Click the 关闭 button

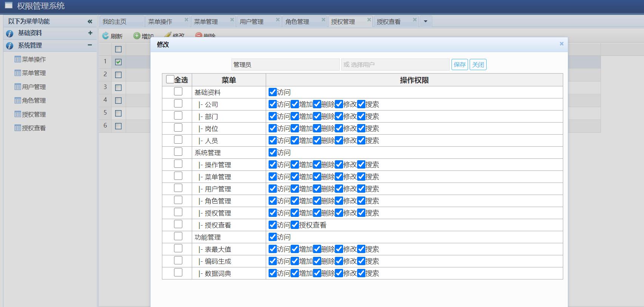point(478,64)
